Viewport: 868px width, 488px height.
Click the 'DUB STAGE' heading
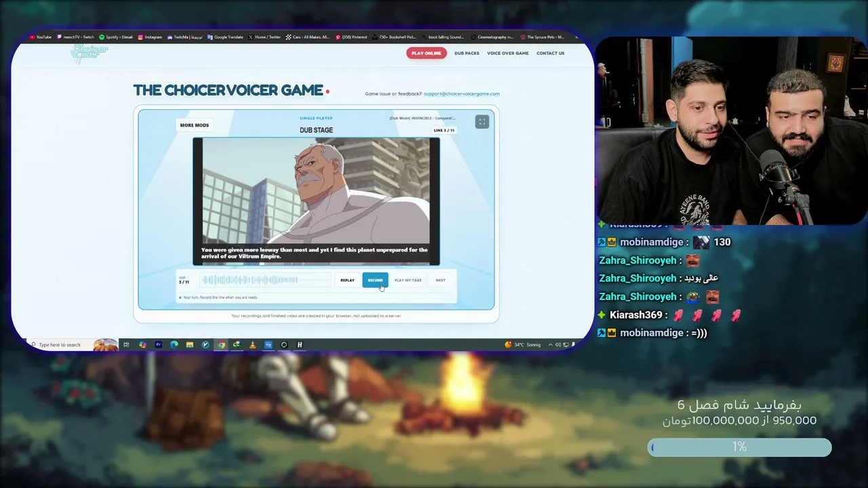point(316,130)
